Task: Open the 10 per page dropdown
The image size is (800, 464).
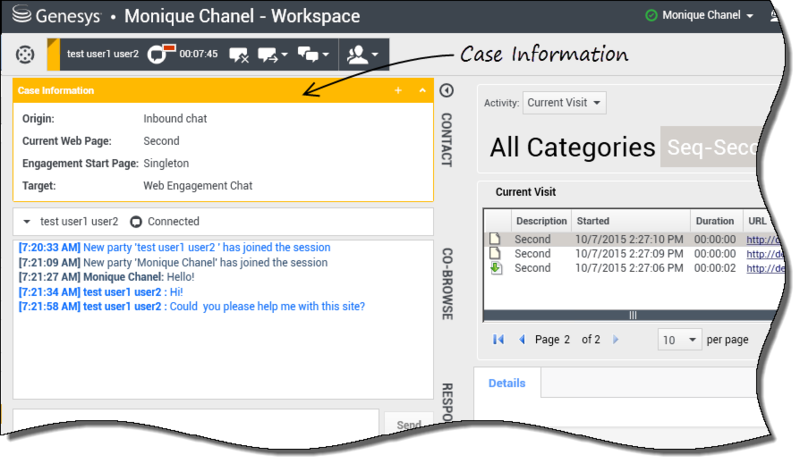Action: tap(680, 339)
